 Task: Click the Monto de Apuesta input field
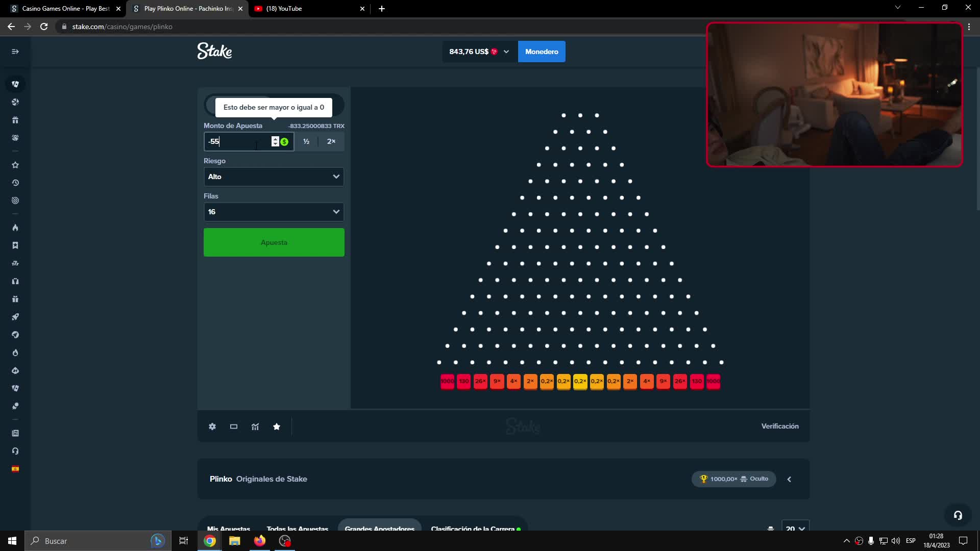click(x=238, y=141)
